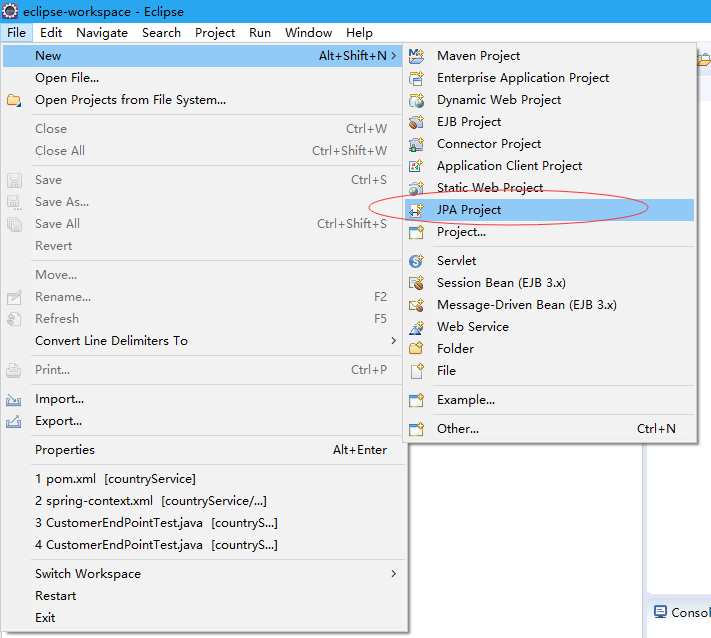
Task: Select Exit menu item
Action: (202, 618)
